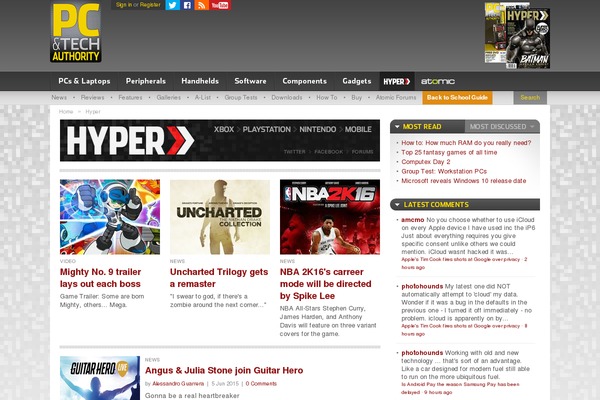The width and height of the screenshot is (600, 400).
Task: Open 'Angus & Julia Stone join Guitar Hero' headline
Action: 224,371
